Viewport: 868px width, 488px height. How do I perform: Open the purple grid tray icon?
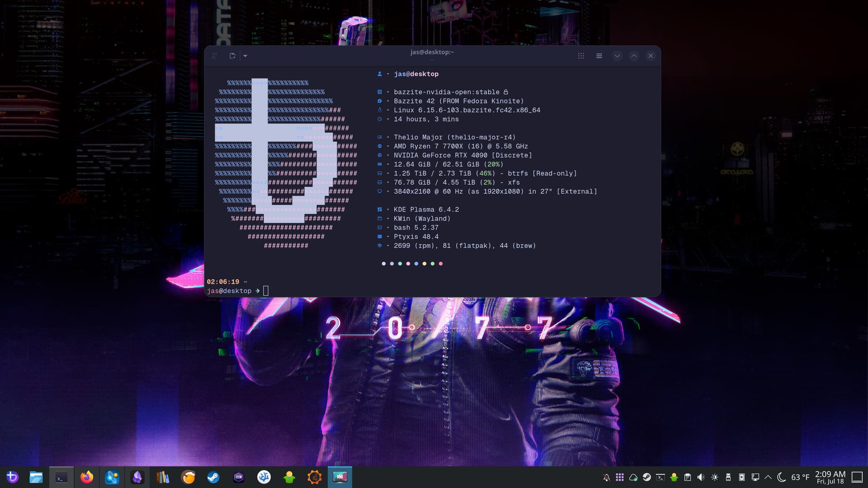point(620,477)
